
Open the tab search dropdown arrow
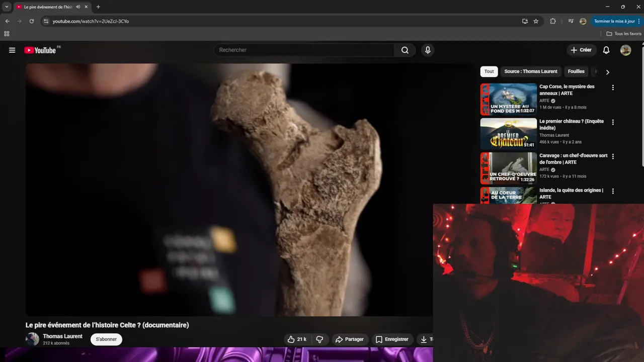7,7
